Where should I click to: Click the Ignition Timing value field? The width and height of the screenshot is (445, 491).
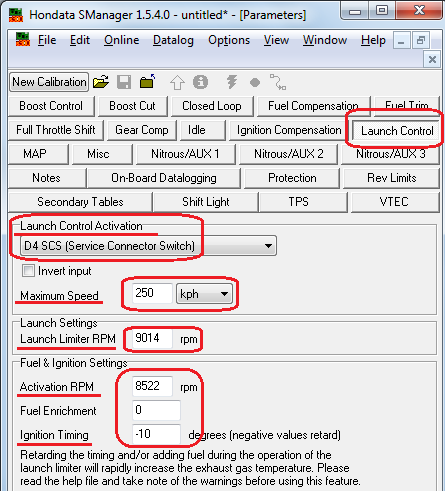pyautogui.click(x=156, y=434)
